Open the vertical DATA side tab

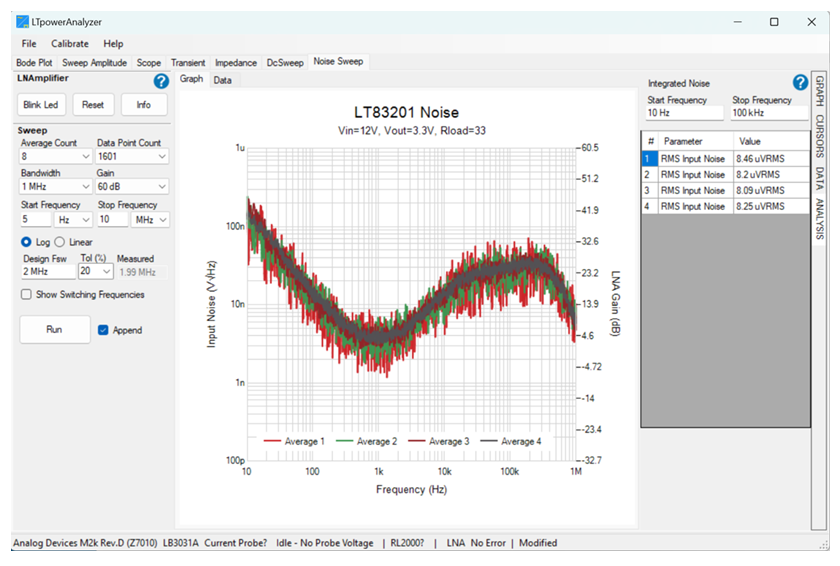click(x=819, y=178)
